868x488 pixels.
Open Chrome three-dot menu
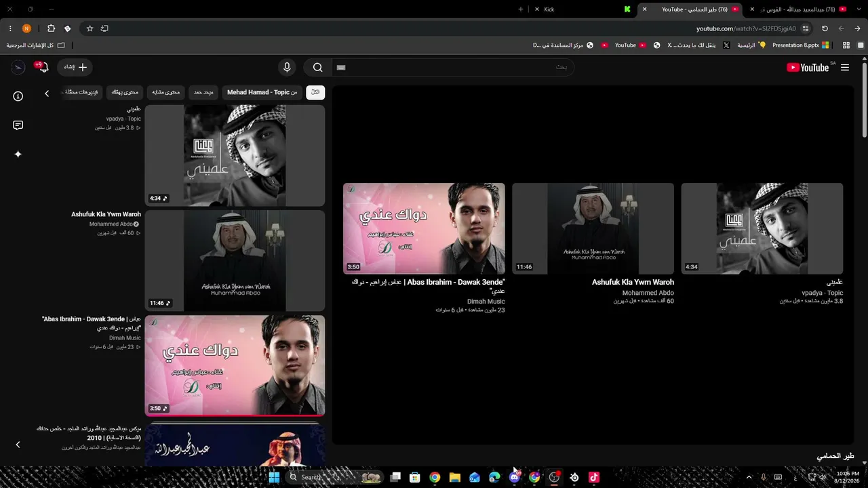pos(10,28)
